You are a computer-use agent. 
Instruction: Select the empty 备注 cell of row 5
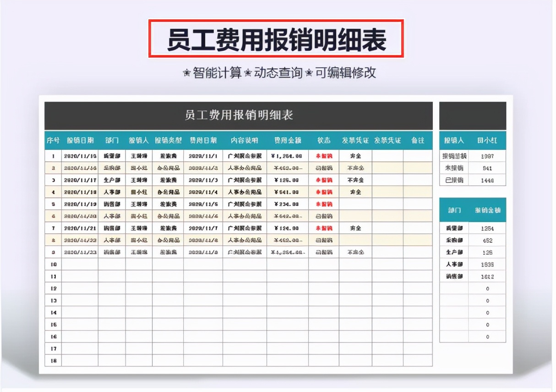(418, 204)
